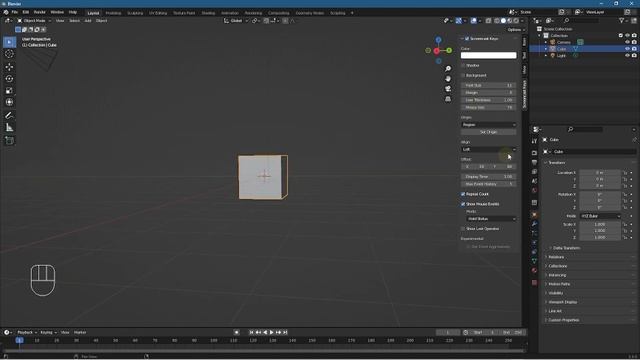Select the Scale tool

(9, 91)
